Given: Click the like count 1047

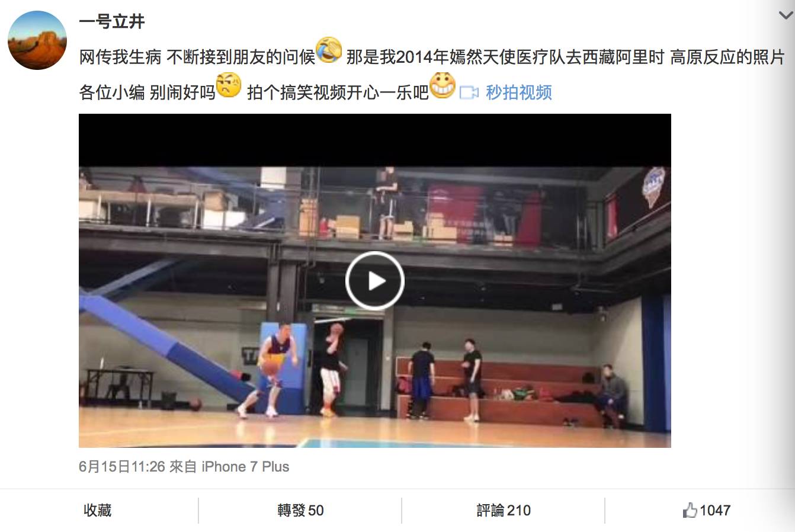Looking at the screenshot, I should [x=715, y=510].
